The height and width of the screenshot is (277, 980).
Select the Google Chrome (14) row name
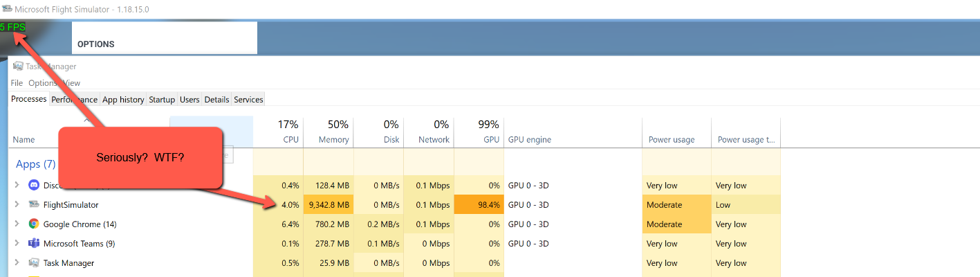point(80,224)
